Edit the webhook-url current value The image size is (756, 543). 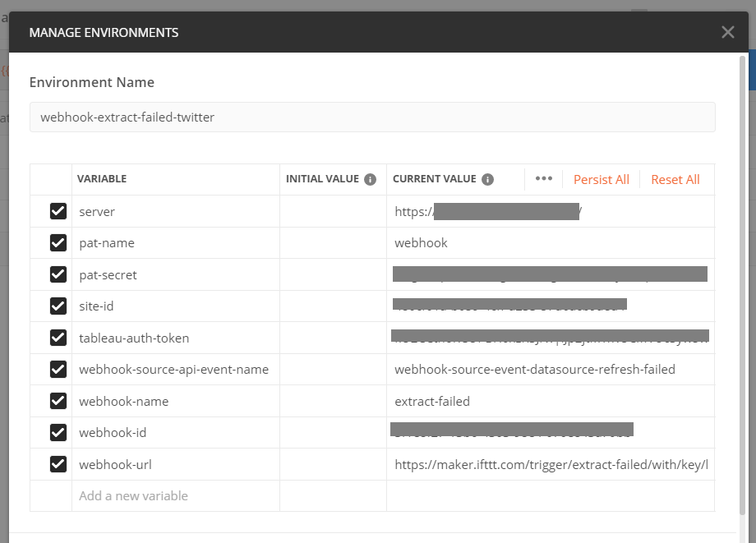[x=551, y=465]
